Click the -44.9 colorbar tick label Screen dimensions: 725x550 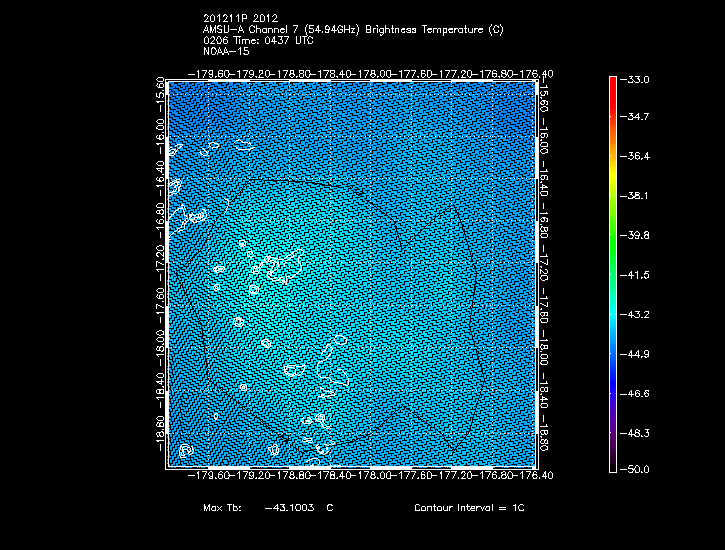[637, 353]
